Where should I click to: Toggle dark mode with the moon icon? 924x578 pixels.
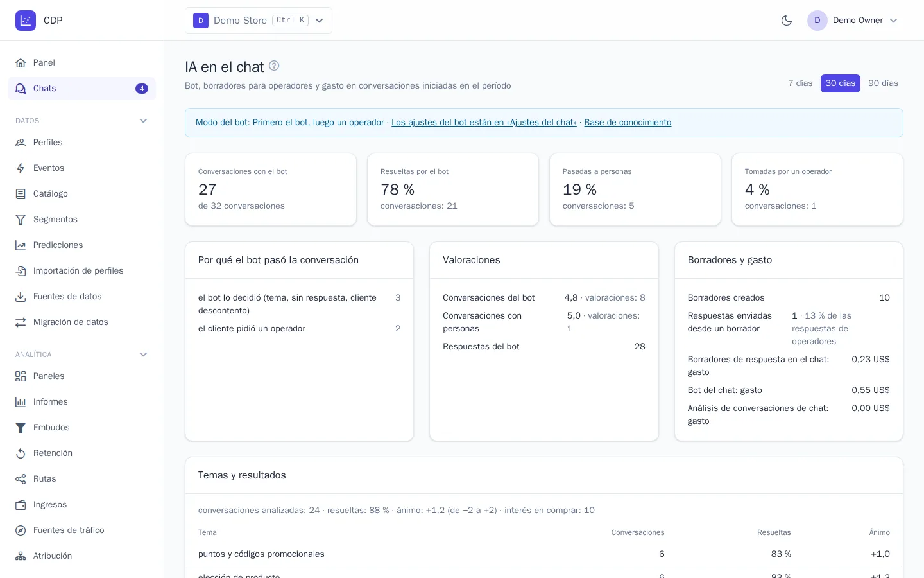coord(787,21)
